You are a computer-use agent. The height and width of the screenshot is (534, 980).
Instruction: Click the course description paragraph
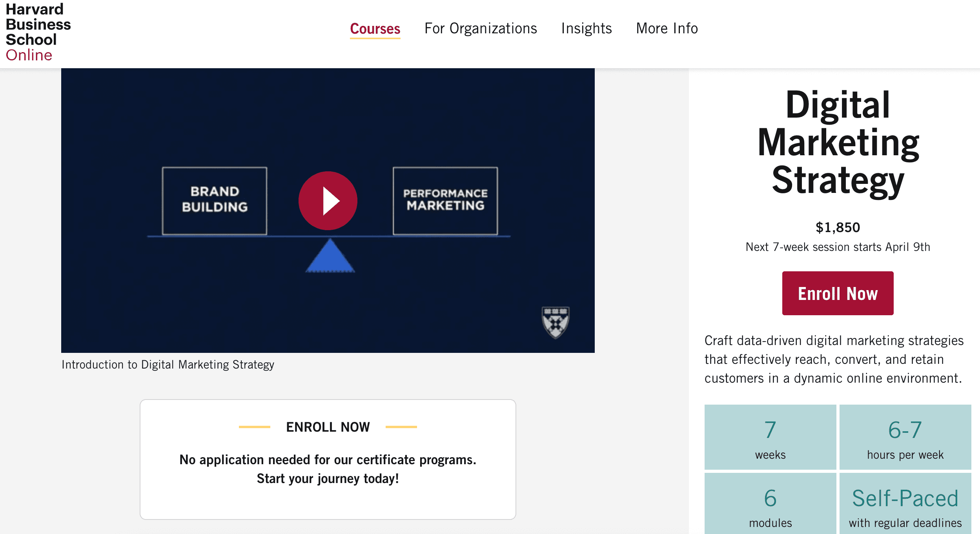834,359
